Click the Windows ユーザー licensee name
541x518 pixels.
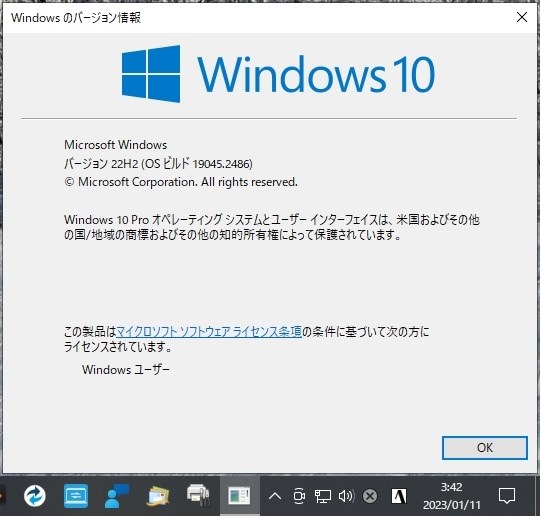click(126, 370)
